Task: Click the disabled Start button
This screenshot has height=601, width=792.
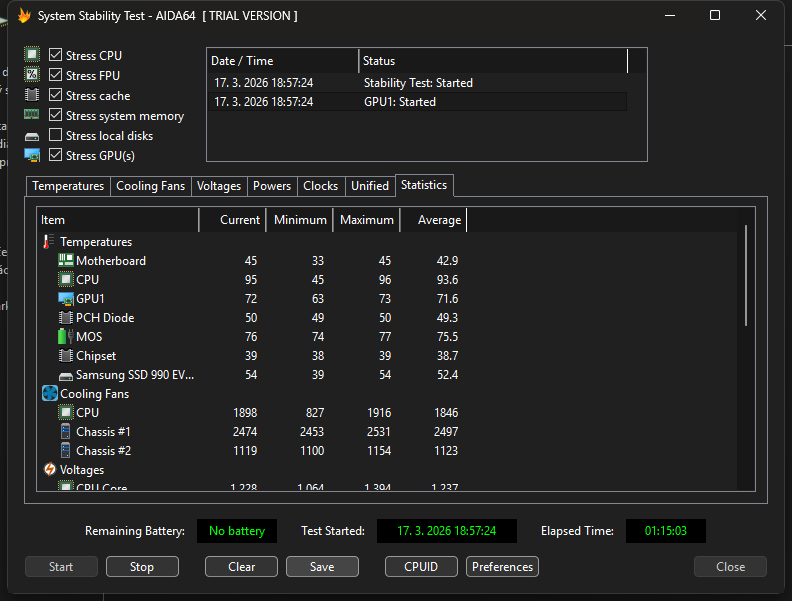Action: coord(61,567)
